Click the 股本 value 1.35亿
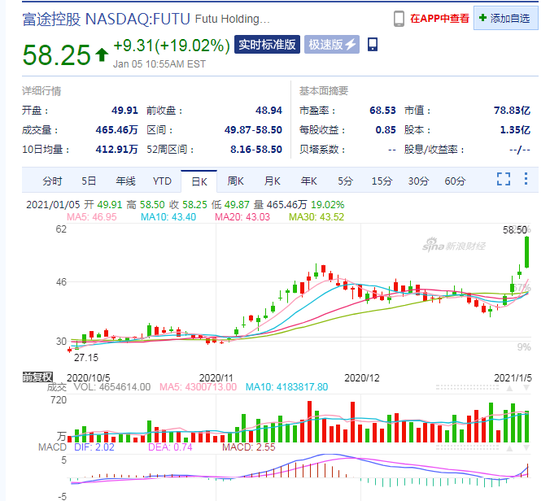The image size is (550, 501). 515,130
